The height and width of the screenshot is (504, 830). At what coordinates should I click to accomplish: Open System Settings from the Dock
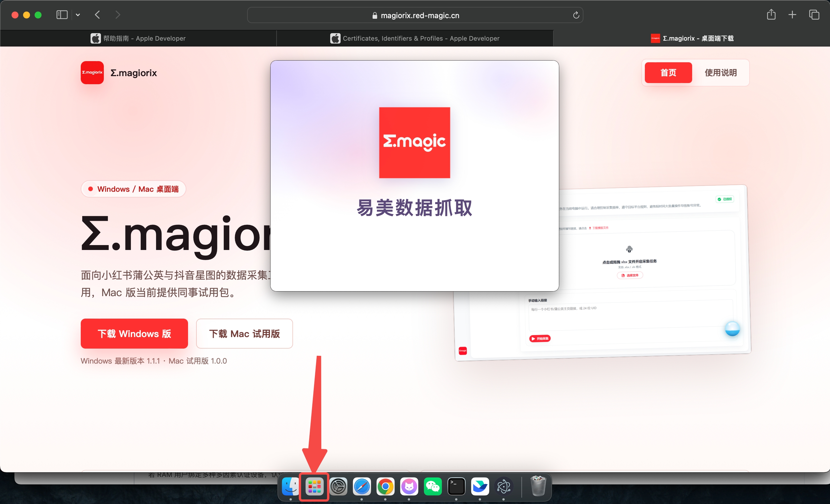pyautogui.click(x=338, y=486)
